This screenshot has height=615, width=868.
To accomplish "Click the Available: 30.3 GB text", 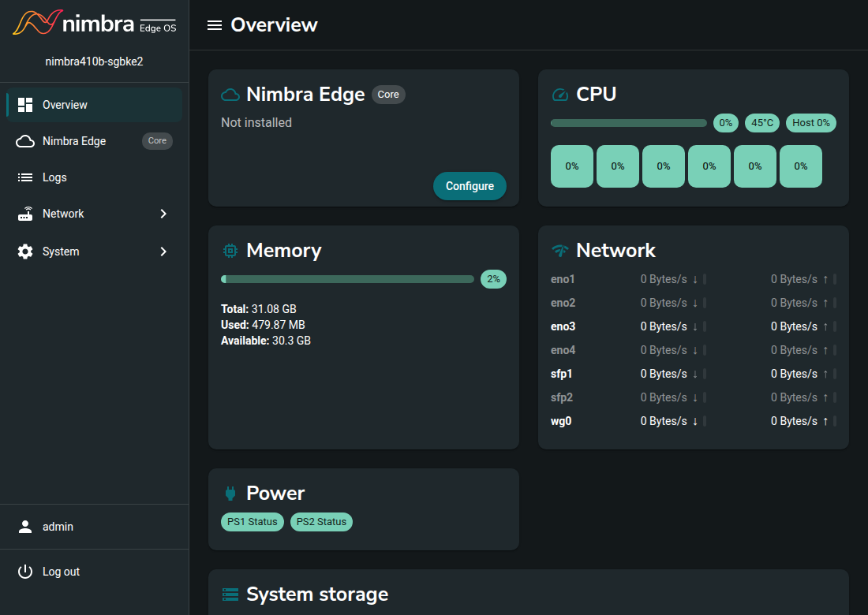I will coord(266,341).
